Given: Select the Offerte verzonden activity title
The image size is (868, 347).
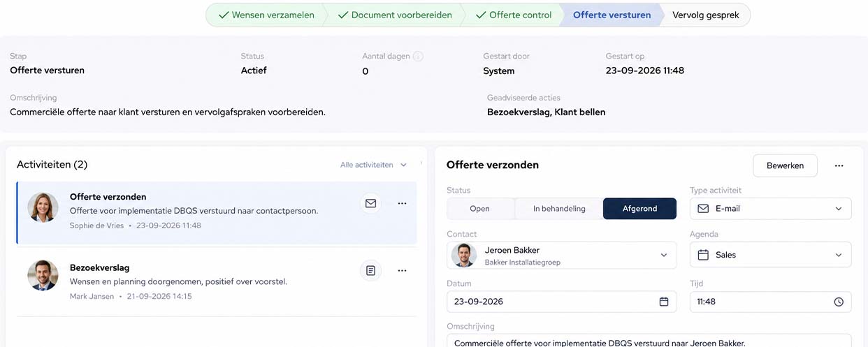Looking at the screenshot, I should tap(108, 197).
